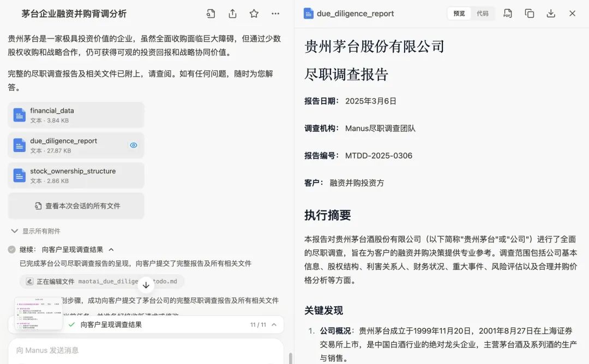Click the 11/11 task progress indicator
The width and height of the screenshot is (589, 364).
pos(260,324)
